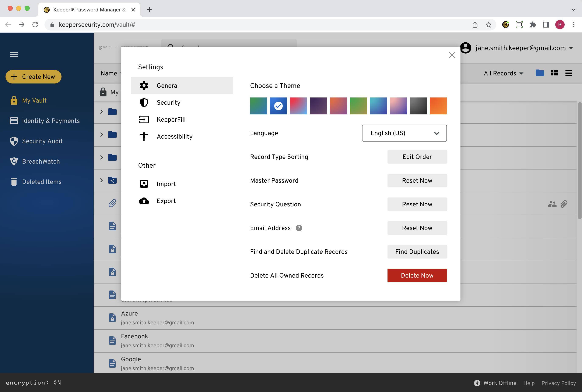Open a new browser tab

click(x=149, y=10)
